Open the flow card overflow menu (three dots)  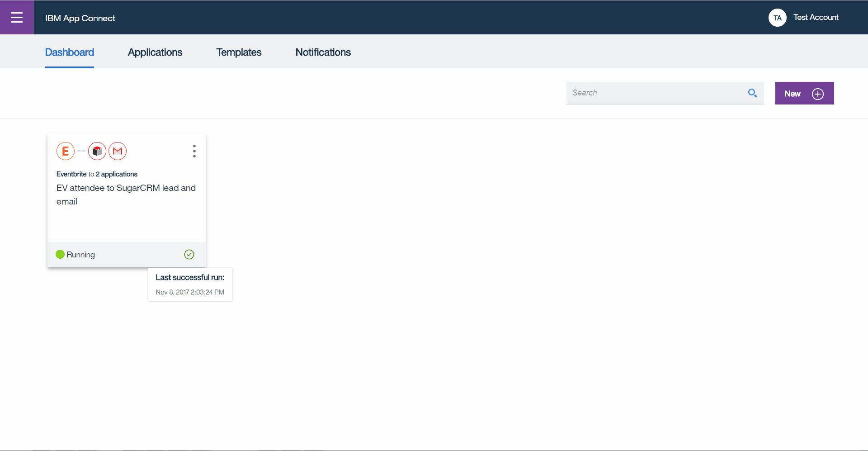(194, 151)
